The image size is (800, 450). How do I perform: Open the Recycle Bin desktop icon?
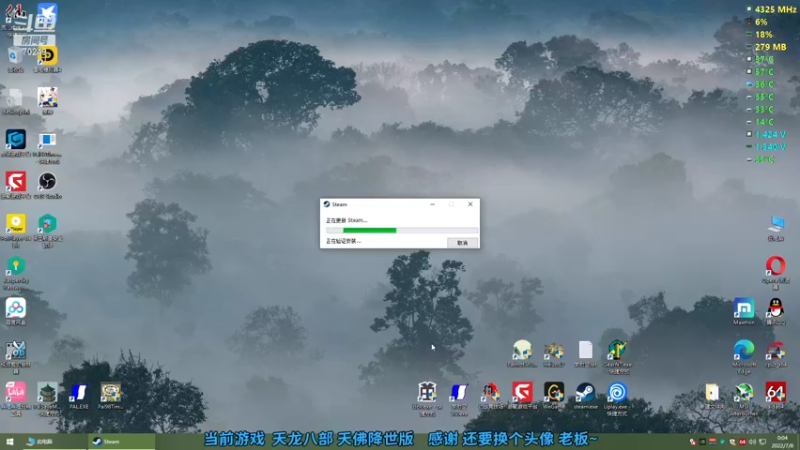pyautogui.click(x=15, y=59)
